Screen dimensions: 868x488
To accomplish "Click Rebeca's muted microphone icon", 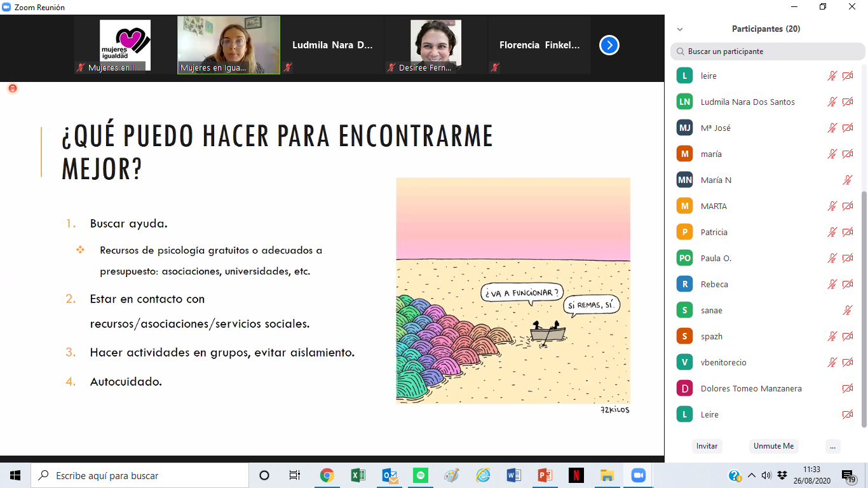I will point(832,284).
